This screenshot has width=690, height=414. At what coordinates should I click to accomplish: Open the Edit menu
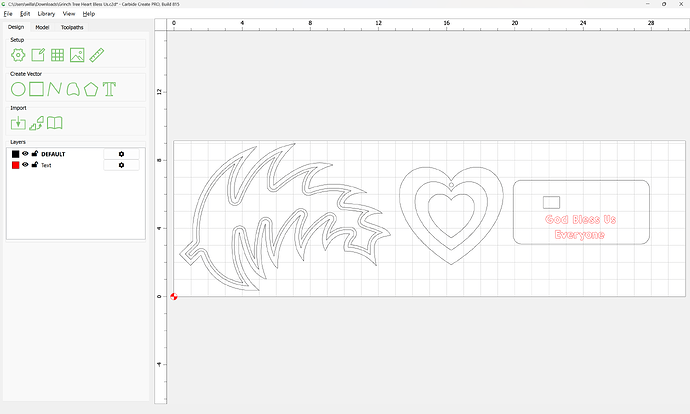(25, 14)
